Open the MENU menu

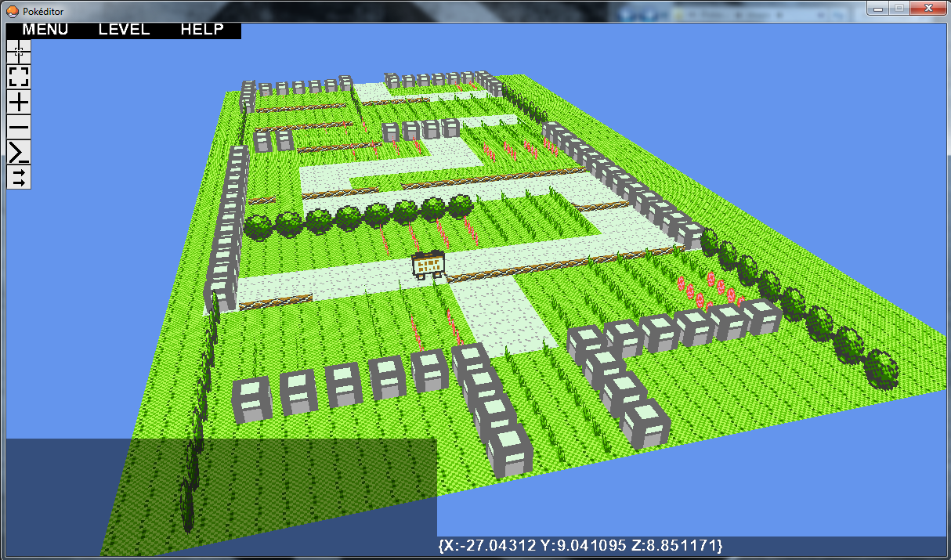pos(45,30)
